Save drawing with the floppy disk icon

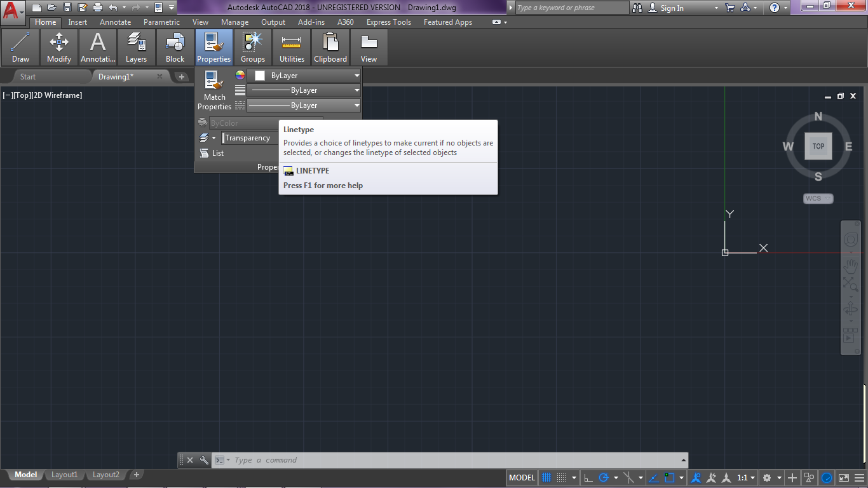(67, 8)
